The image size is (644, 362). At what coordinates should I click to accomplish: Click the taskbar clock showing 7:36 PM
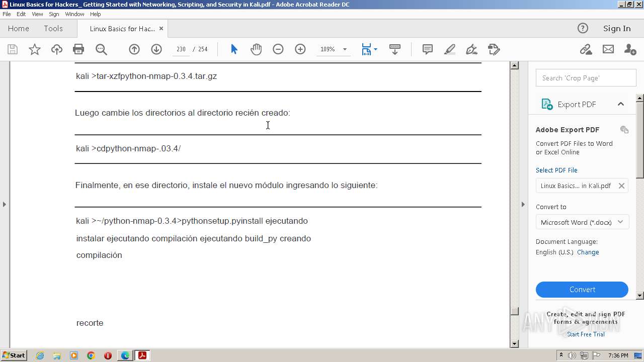pyautogui.click(x=618, y=355)
